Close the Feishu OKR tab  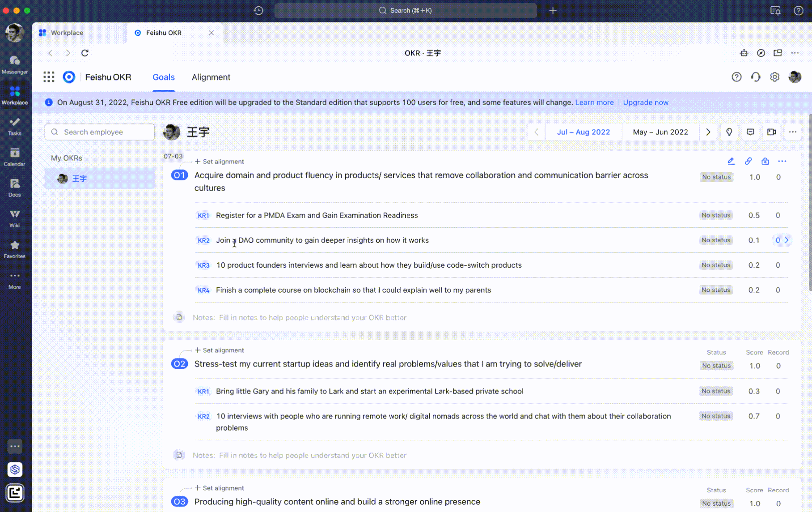211,33
